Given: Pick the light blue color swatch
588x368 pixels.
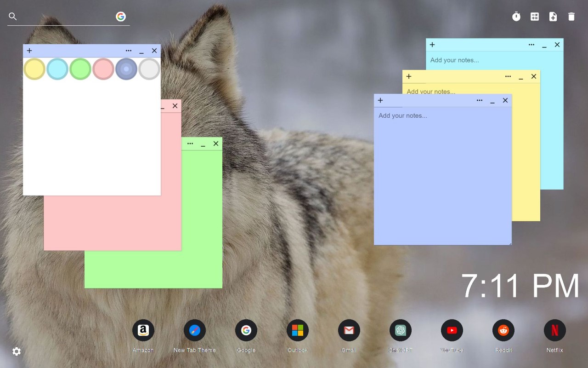Looking at the screenshot, I should click(57, 69).
